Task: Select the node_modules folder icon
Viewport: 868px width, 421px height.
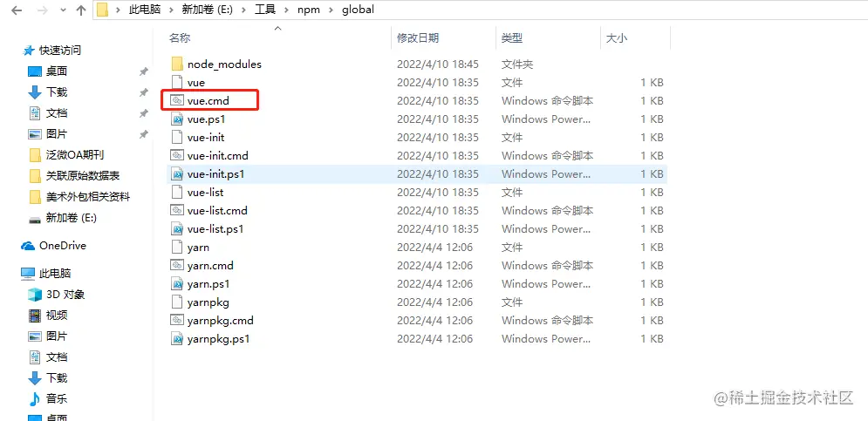Action: [x=177, y=64]
